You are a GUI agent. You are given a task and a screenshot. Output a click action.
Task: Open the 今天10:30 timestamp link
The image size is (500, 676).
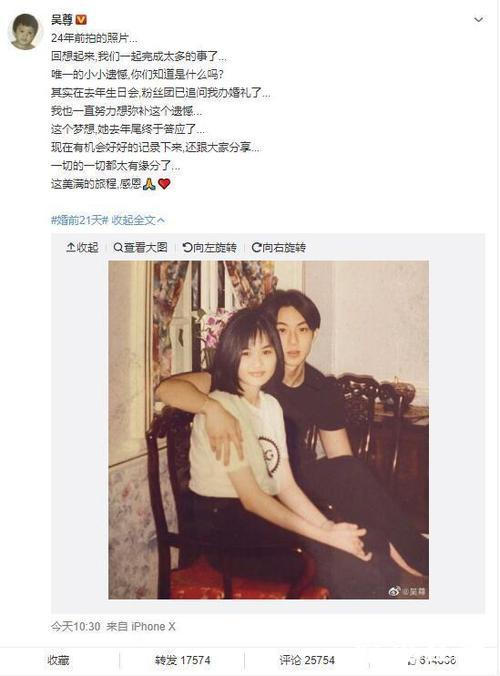pyautogui.click(x=75, y=626)
